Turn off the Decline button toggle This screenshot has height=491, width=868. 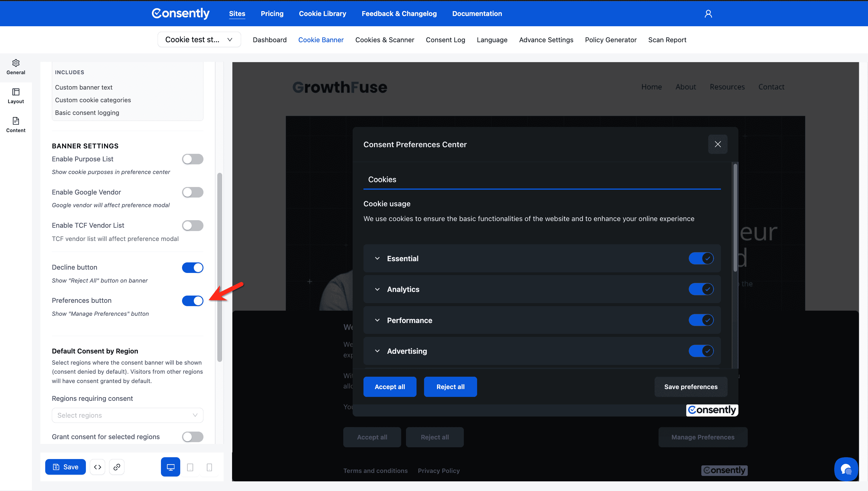click(192, 268)
